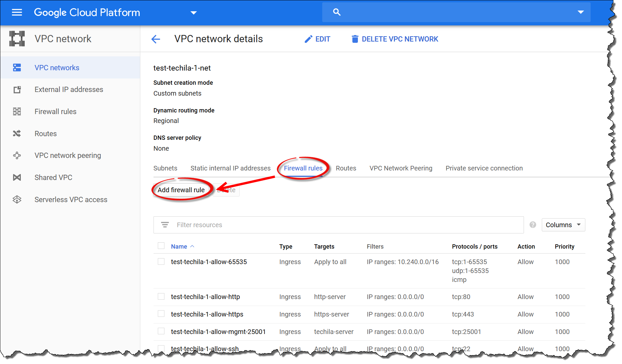Click the Add firewall rule button
Image resolution: width=622 pixels, height=364 pixels.
181,190
